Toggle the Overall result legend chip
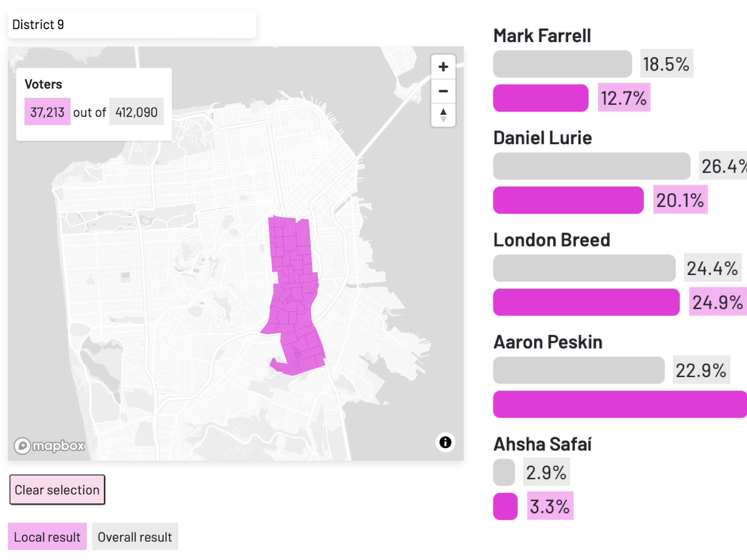 click(134, 536)
